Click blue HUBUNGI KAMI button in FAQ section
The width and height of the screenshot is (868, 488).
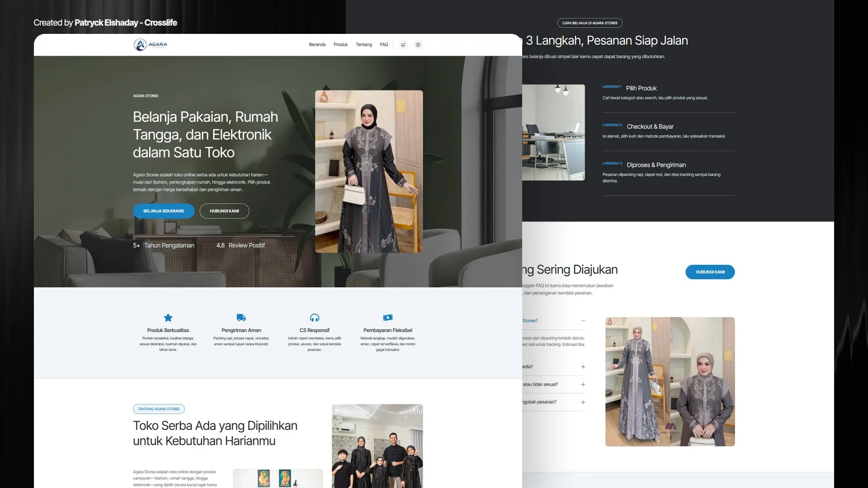pos(710,272)
